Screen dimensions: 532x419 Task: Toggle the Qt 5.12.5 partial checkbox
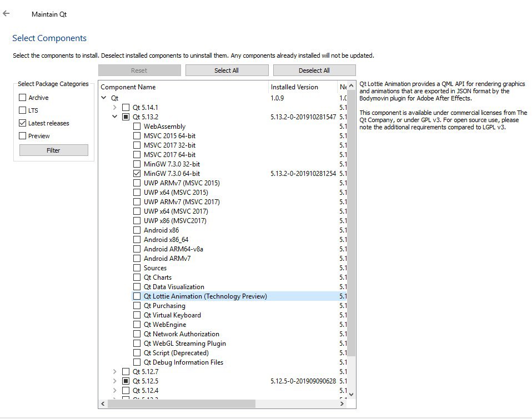coord(126,381)
